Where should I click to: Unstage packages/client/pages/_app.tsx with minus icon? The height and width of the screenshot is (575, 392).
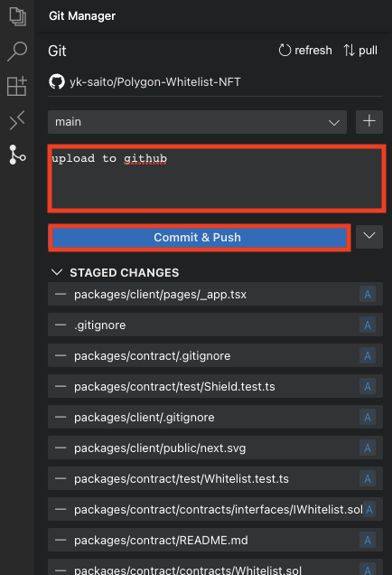pyautogui.click(x=61, y=294)
